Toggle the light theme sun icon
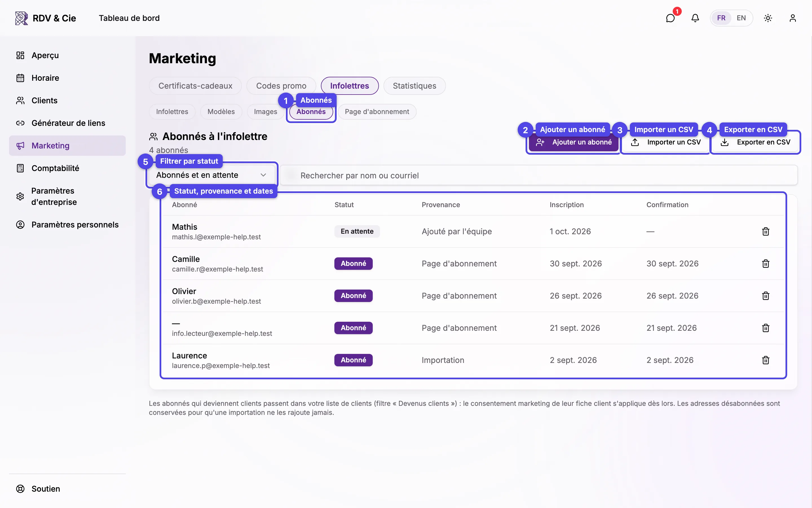Screen dimensions: 812x508 (768, 18)
